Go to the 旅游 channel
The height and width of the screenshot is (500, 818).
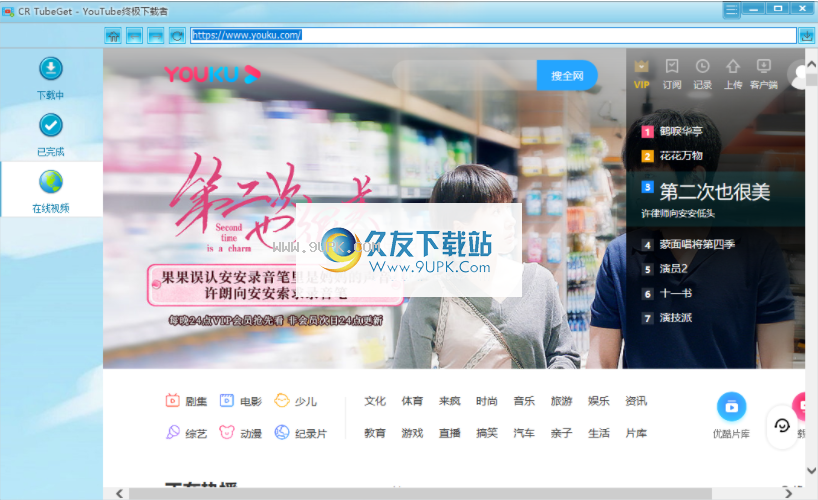pyautogui.click(x=561, y=401)
